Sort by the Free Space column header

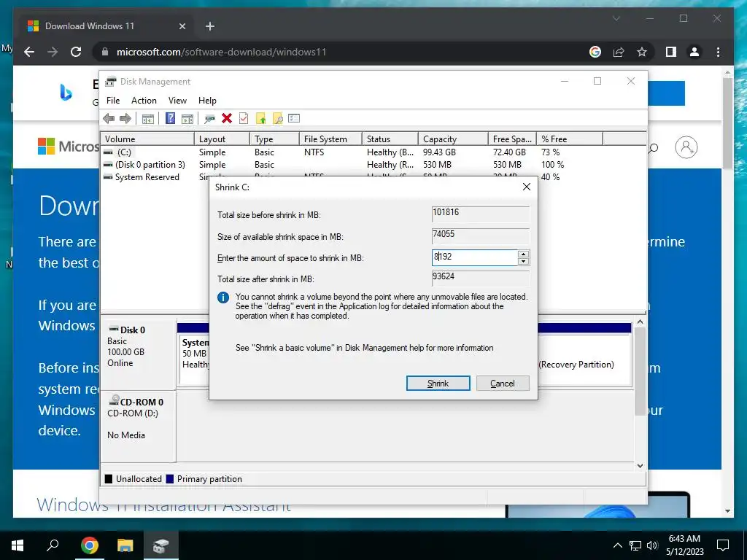[512, 139]
